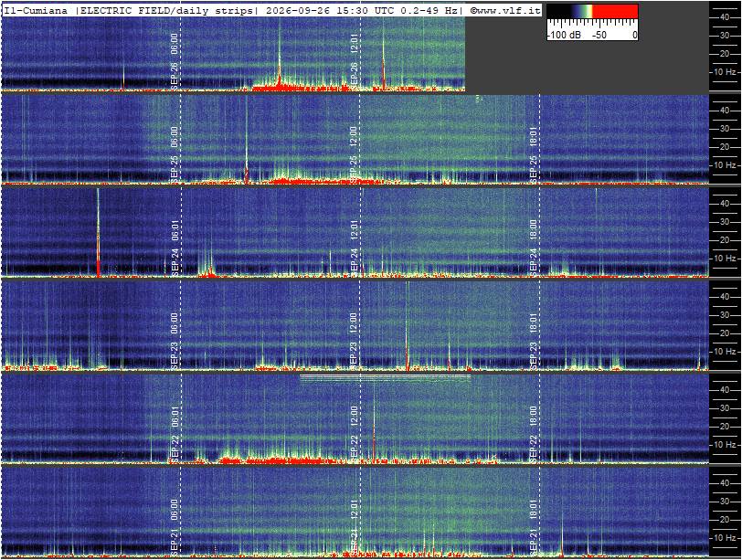Select the 18:01 time marker on the SEP-21 strip

(534, 510)
